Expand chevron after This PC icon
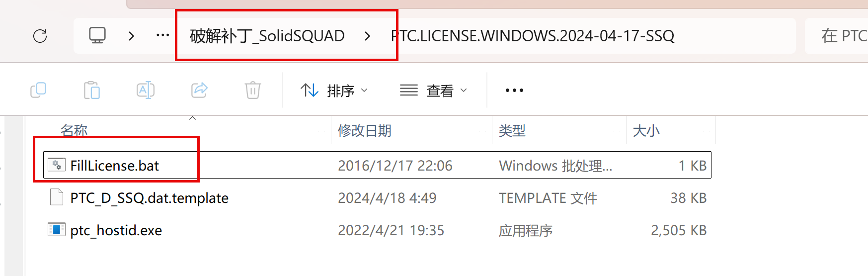The width and height of the screenshot is (868, 276). point(131,36)
